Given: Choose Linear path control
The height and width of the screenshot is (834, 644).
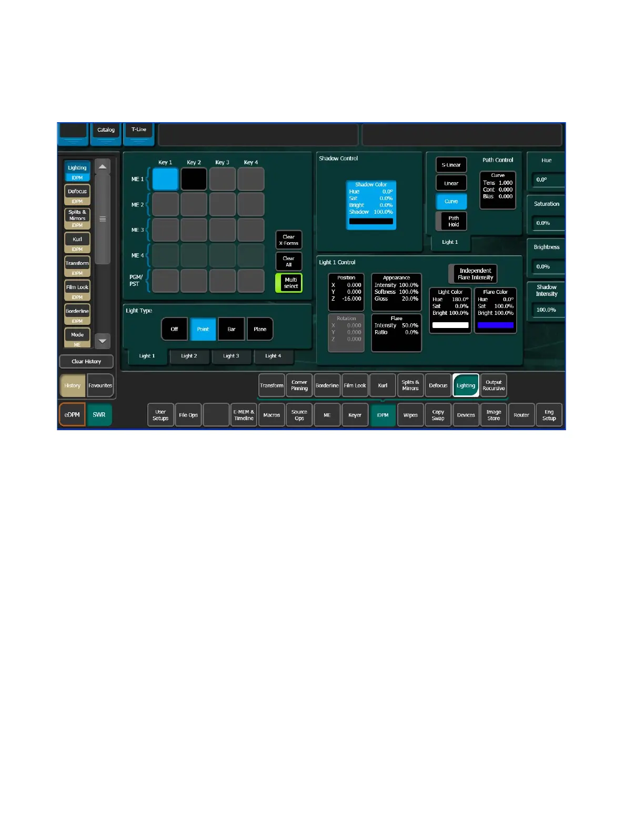Looking at the screenshot, I should point(451,183).
